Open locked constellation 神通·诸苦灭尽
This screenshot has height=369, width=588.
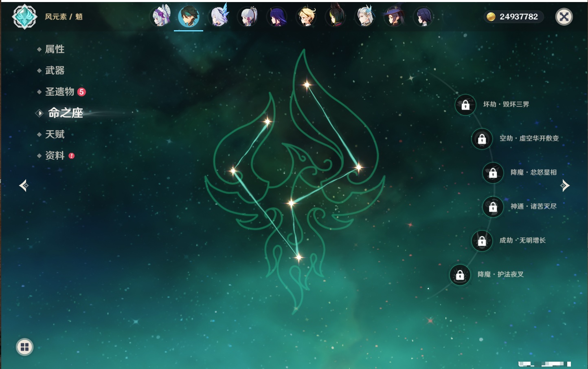[493, 207]
